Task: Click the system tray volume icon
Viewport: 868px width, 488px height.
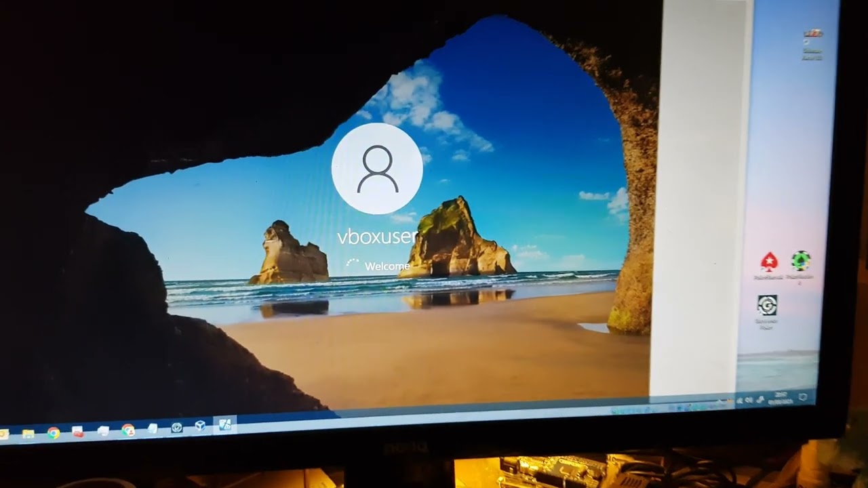Action: pyautogui.click(x=749, y=401)
